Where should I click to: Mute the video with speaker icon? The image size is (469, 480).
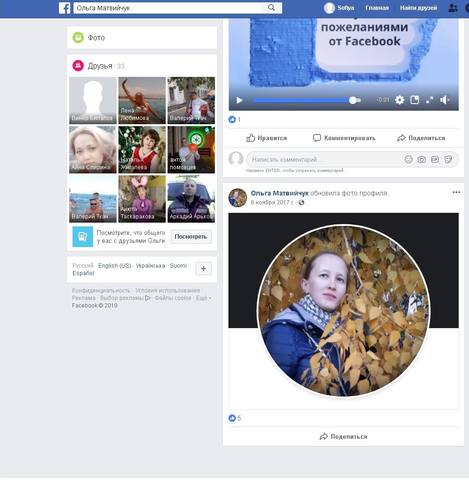pos(445,100)
